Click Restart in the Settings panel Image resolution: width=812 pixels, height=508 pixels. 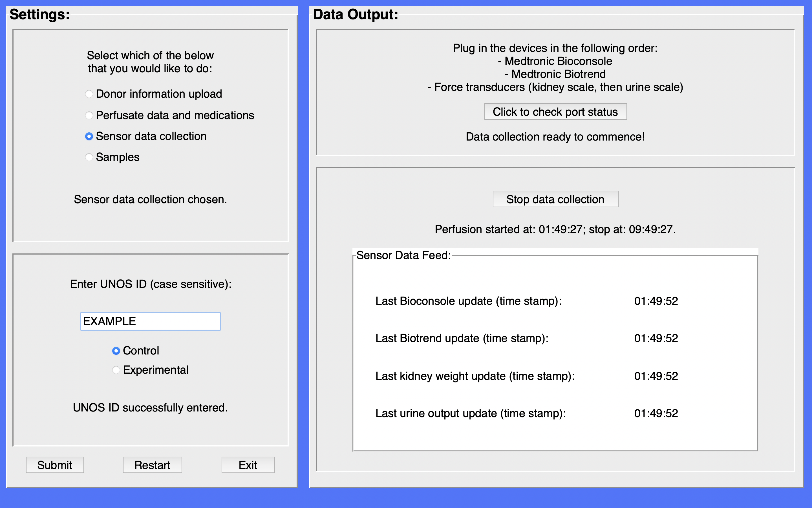pyautogui.click(x=152, y=465)
